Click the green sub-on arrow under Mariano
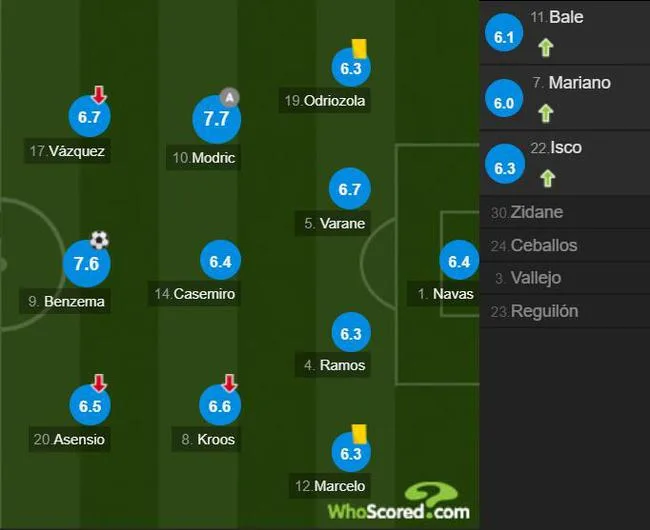 (x=546, y=113)
